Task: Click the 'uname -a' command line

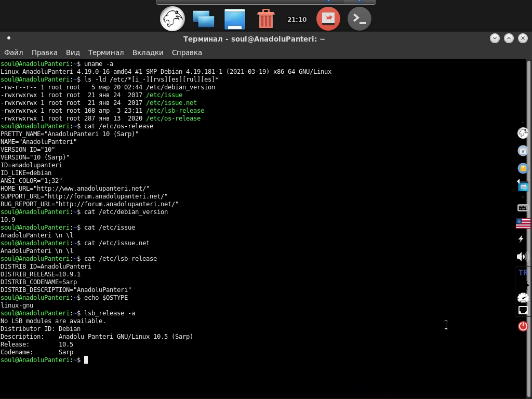Action: click(57, 64)
